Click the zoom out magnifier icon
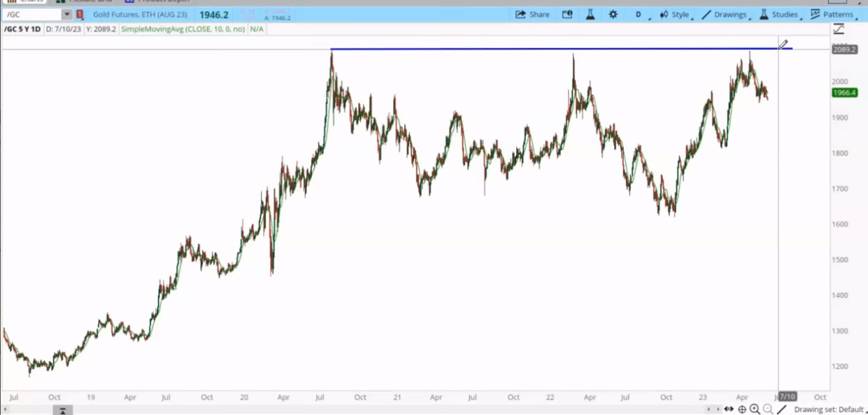This screenshot has width=868, height=415. pos(768,409)
